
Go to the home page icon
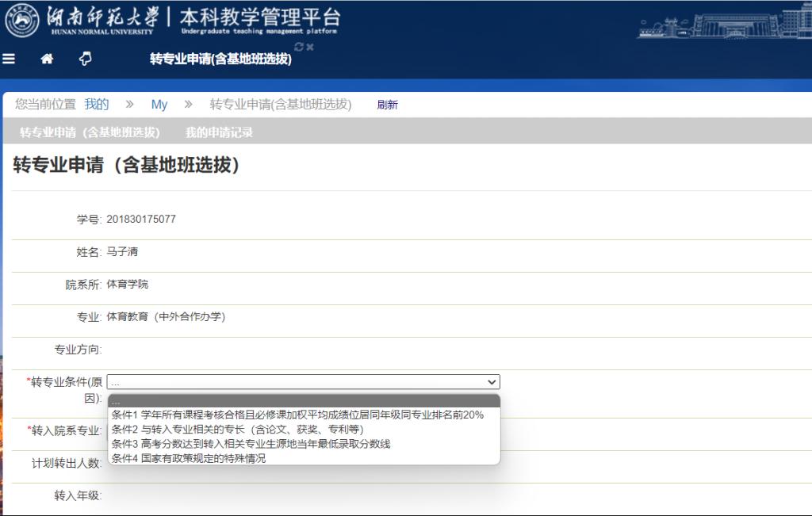tap(47, 59)
